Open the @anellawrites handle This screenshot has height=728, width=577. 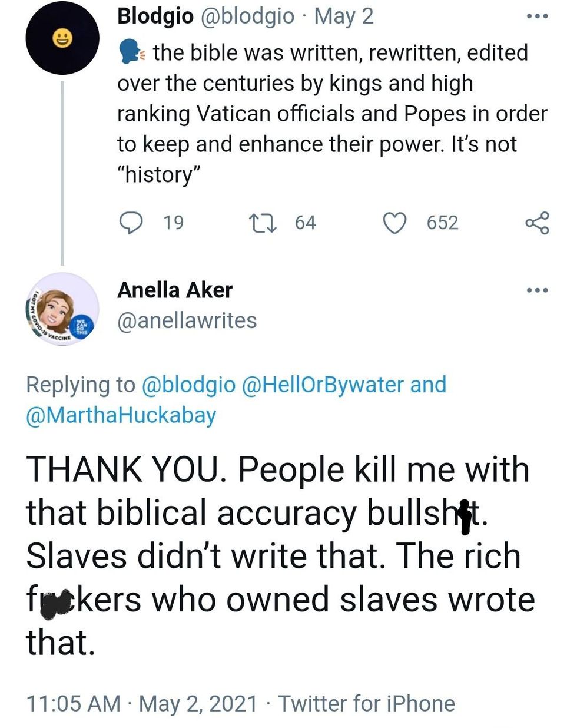187,320
